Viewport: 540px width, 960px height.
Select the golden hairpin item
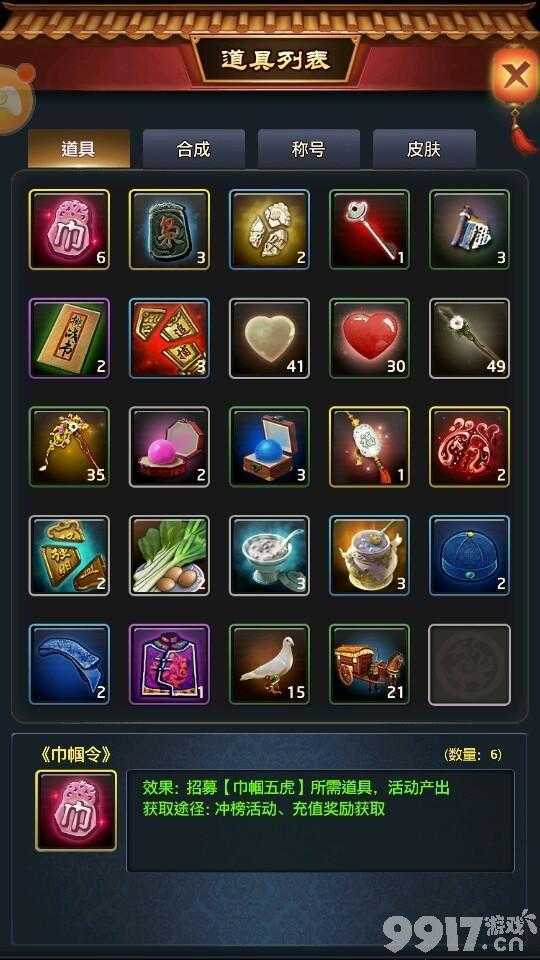(x=69, y=447)
